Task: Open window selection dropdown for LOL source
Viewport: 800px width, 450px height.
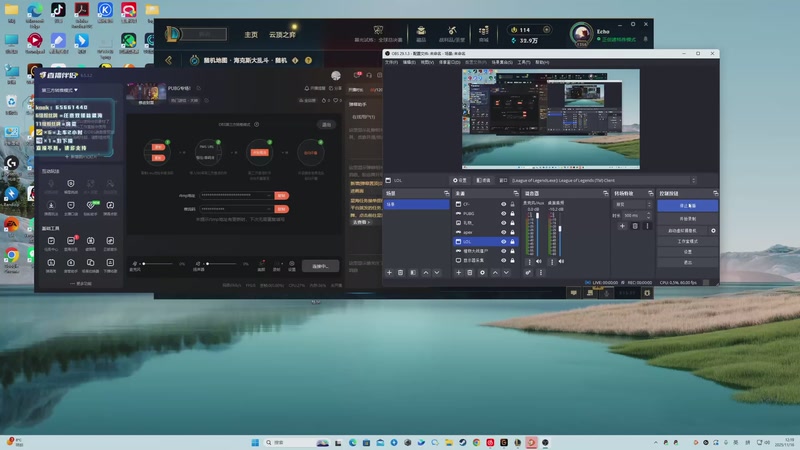Action: pyautogui.click(x=604, y=180)
